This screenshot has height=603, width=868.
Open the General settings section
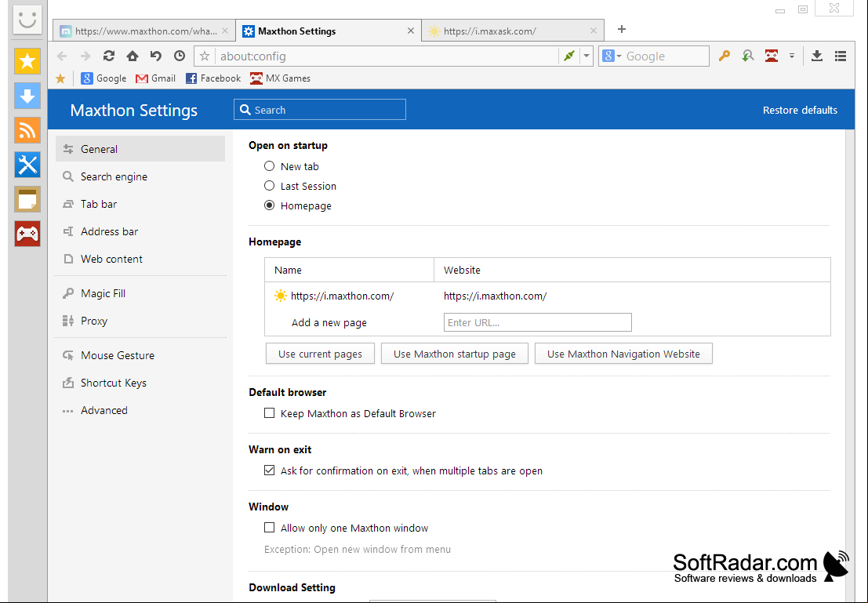[x=140, y=149]
